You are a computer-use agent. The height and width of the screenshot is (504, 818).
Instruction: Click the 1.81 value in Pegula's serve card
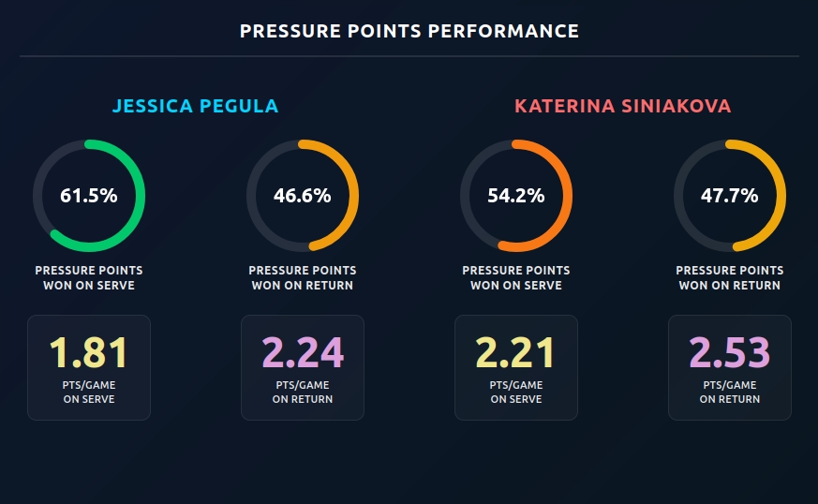point(89,352)
